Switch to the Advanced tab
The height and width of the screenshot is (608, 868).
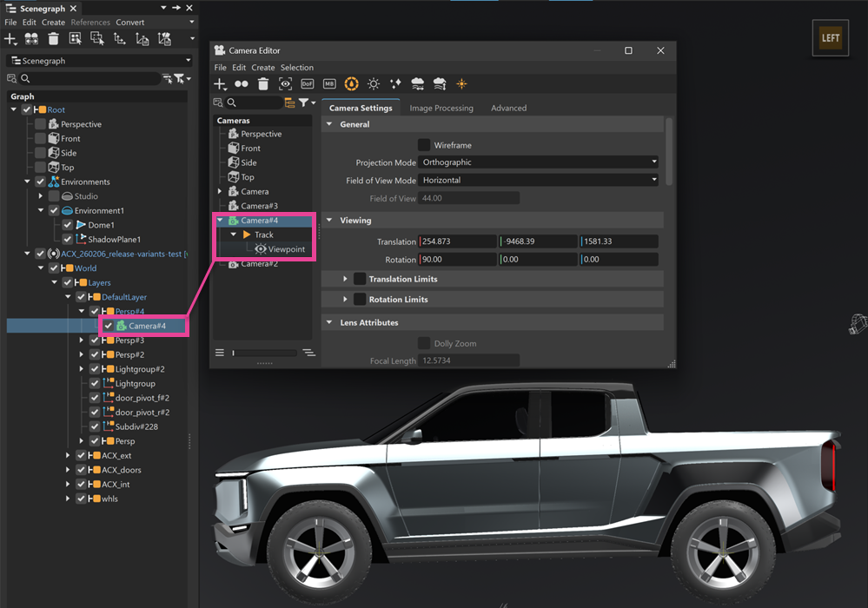pos(509,108)
